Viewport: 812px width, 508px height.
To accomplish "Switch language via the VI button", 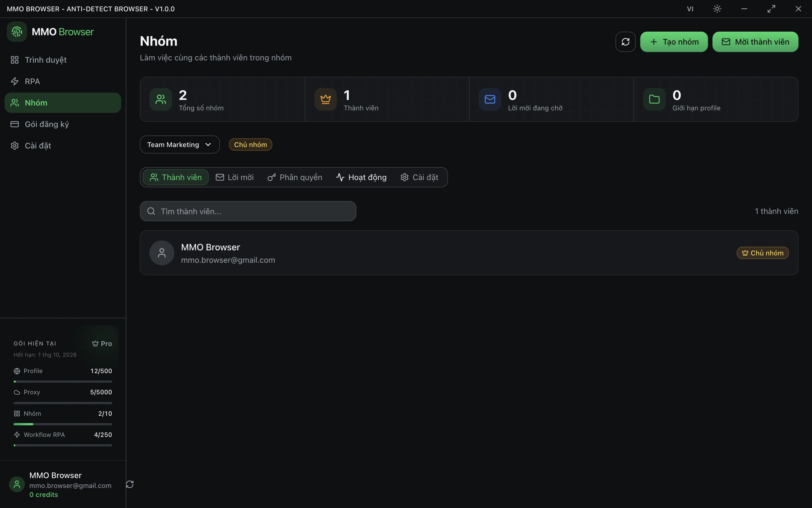I will click(x=690, y=9).
